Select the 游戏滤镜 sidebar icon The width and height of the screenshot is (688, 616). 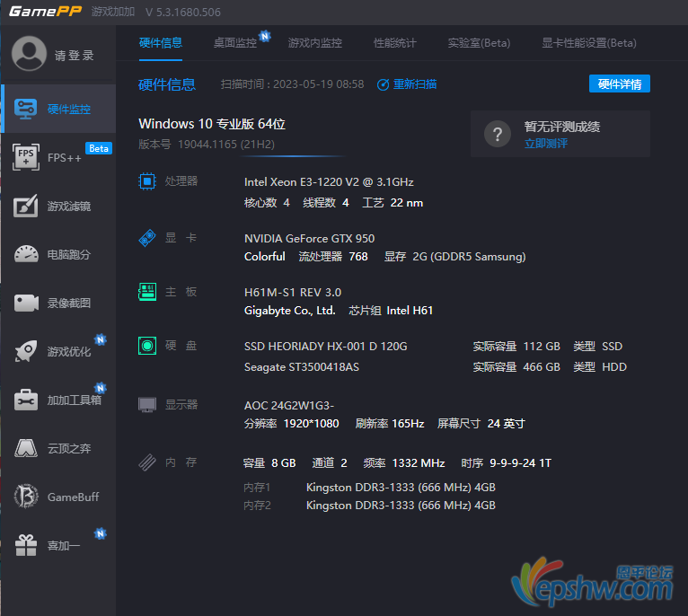click(25, 206)
